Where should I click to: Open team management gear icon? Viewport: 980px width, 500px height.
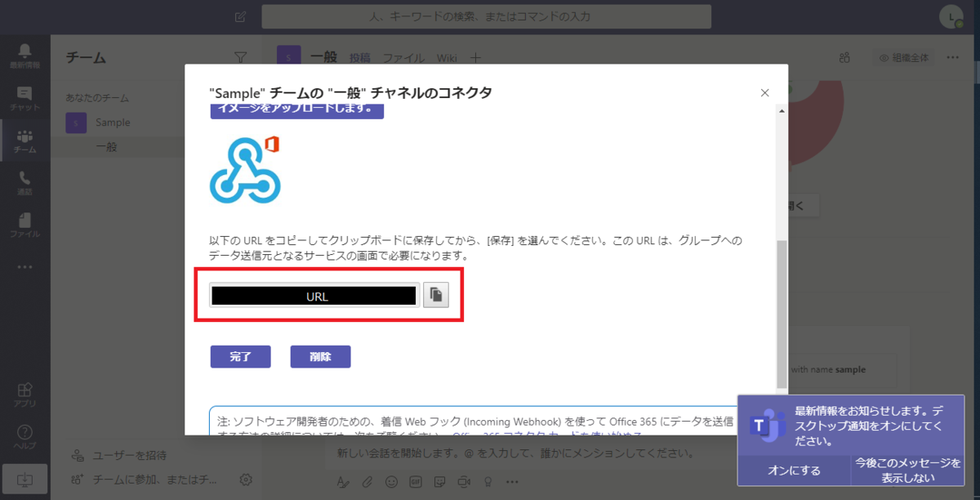246,480
